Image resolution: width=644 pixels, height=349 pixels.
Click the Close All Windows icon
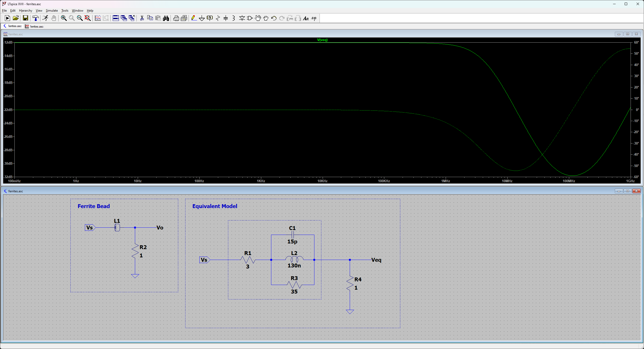(132, 18)
